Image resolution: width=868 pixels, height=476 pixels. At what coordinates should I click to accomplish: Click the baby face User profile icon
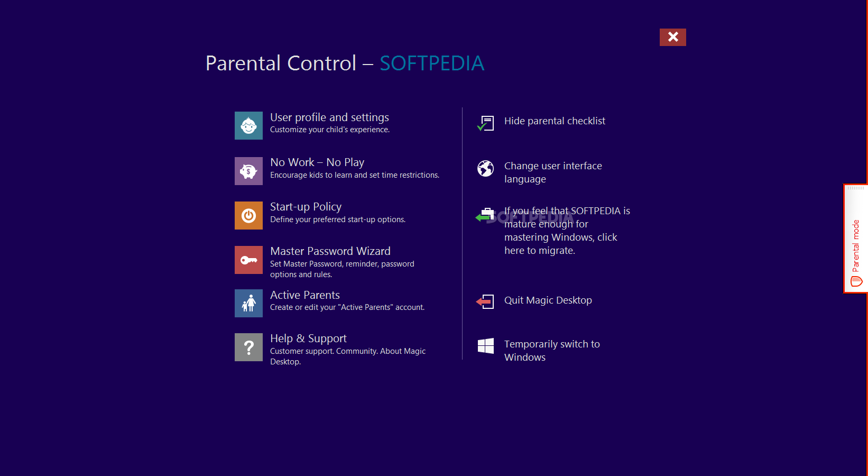coord(248,125)
